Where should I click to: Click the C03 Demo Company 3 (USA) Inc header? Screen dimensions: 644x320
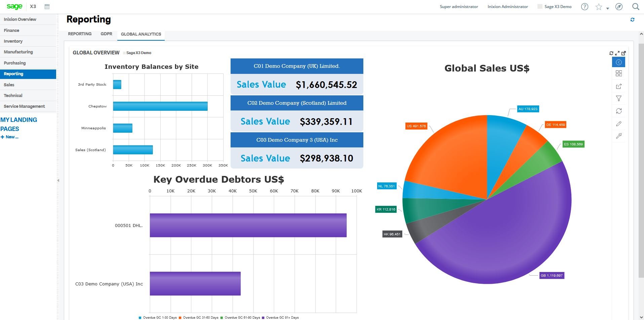point(297,140)
